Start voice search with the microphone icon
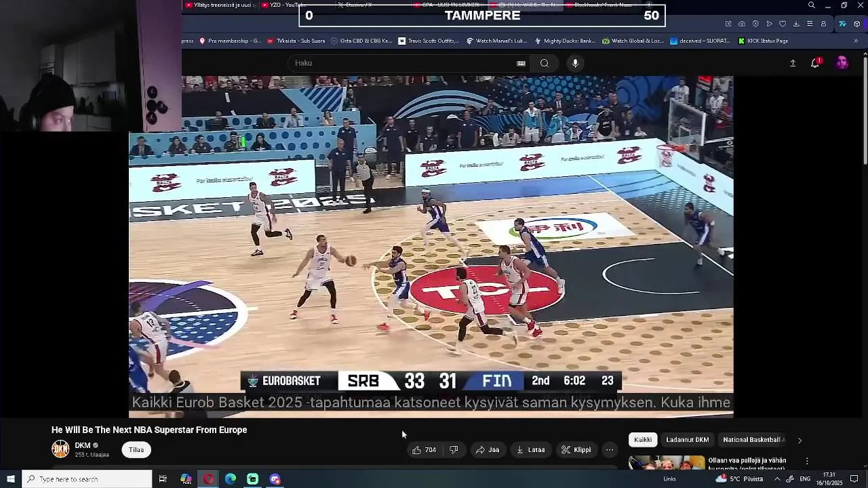This screenshot has width=868, height=488. [575, 63]
